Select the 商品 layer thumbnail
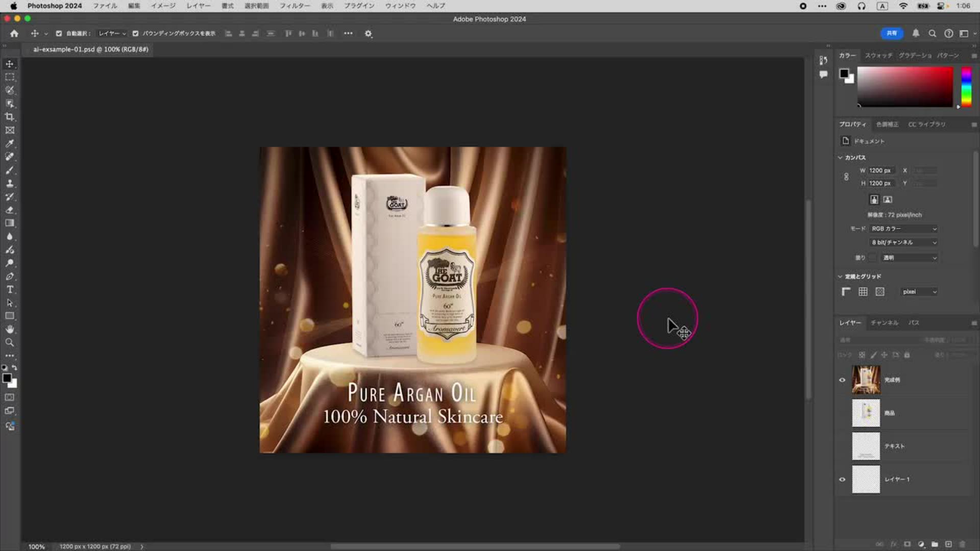980x551 pixels. (x=866, y=413)
